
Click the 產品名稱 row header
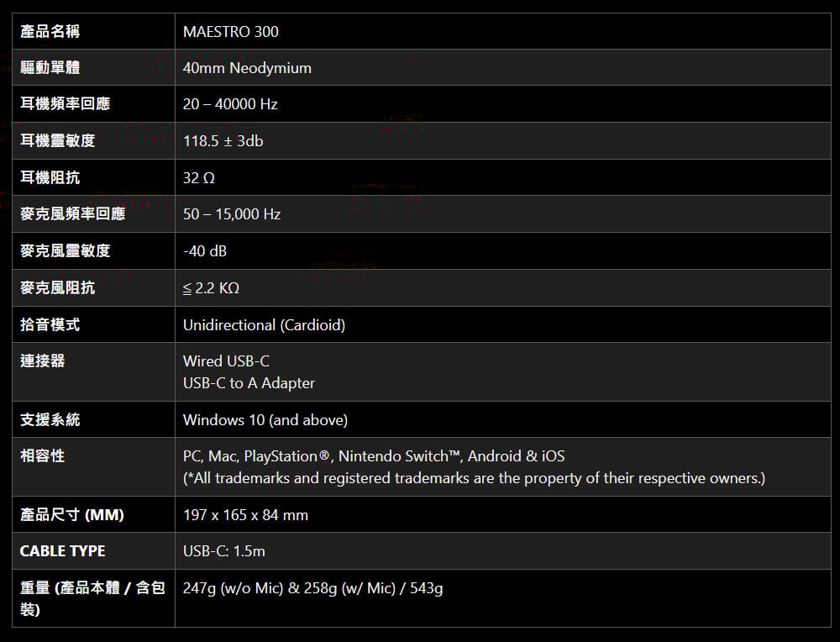50,32
